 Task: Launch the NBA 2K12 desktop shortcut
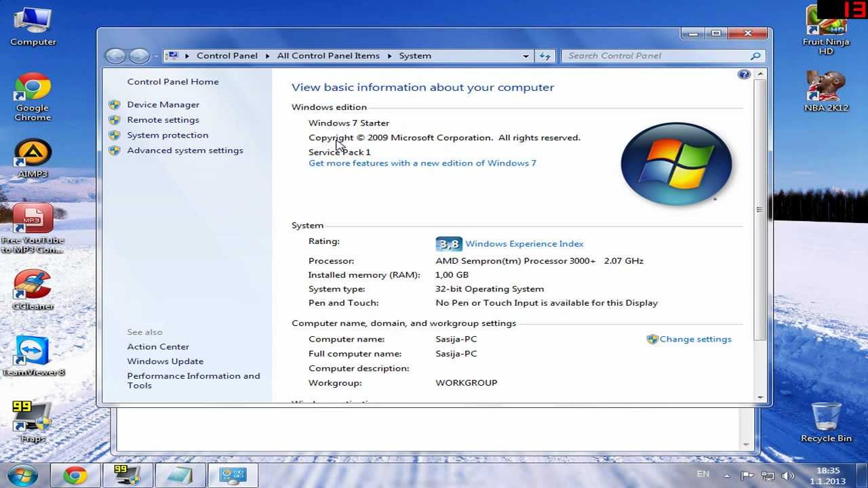coord(826,91)
